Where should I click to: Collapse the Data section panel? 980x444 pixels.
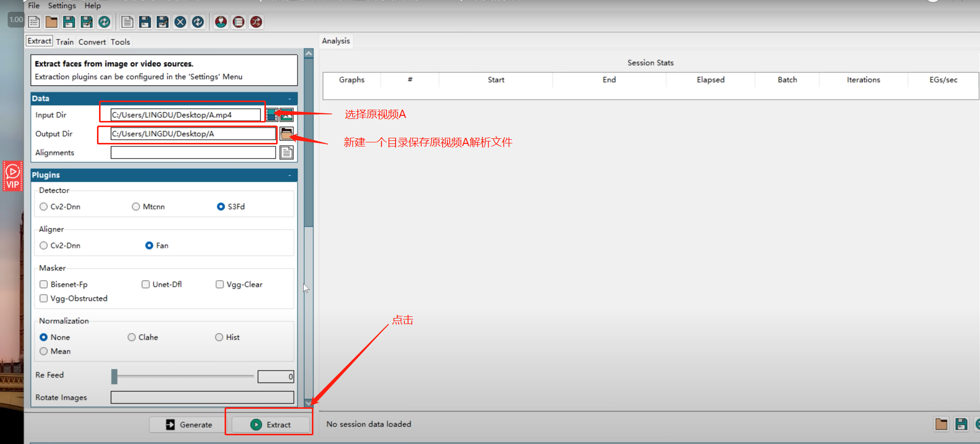click(x=289, y=98)
